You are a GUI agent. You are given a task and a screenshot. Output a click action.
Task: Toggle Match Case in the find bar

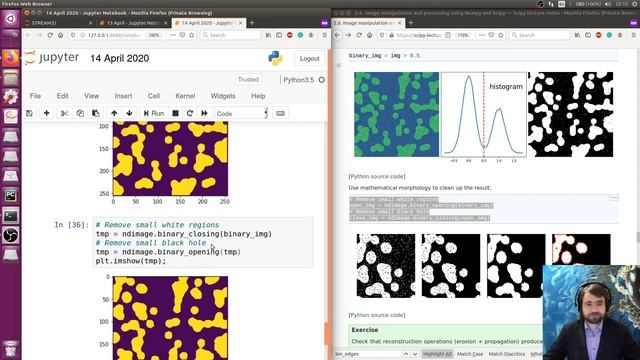tap(470, 354)
